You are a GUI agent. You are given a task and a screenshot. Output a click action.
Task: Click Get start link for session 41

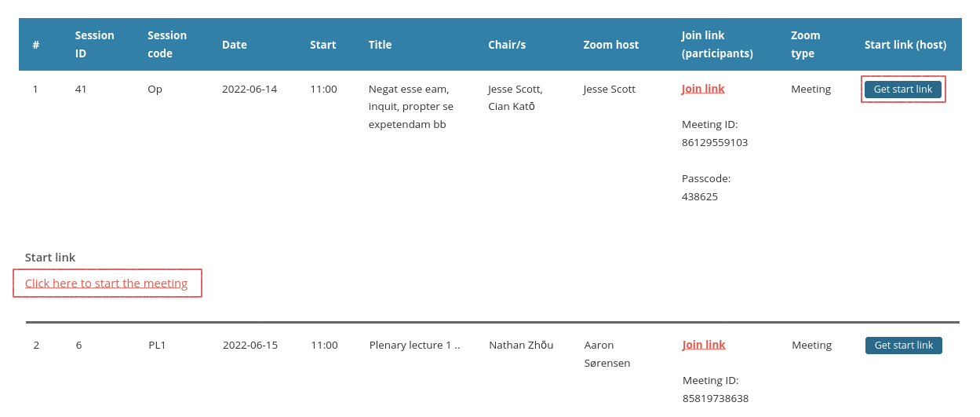pyautogui.click(x=902, y=90)
